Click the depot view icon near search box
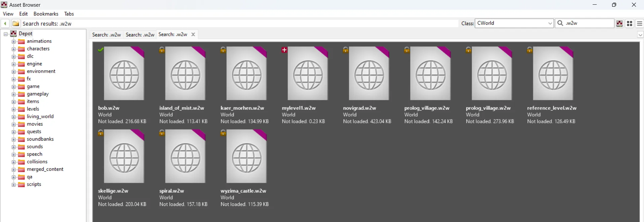 pyautogui.click(x=620, y=23)
